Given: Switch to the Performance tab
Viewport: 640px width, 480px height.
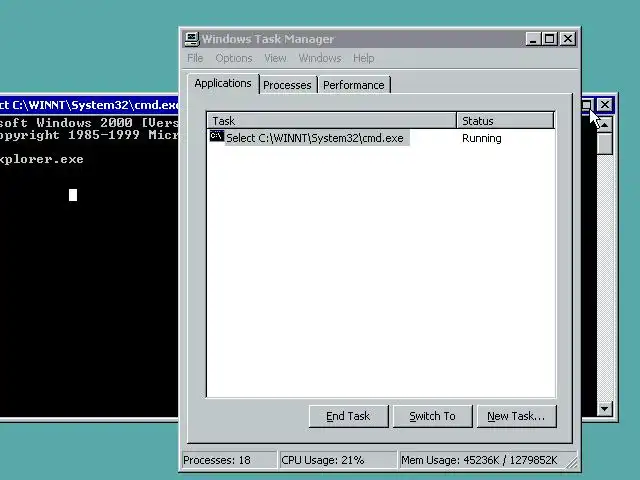Looking at the screenshot, I should pos(354,85).
